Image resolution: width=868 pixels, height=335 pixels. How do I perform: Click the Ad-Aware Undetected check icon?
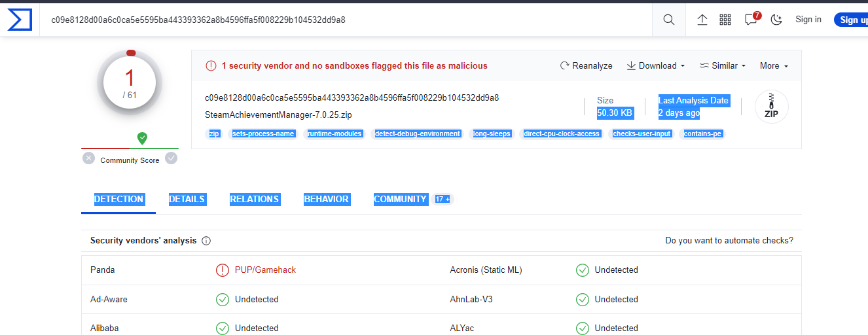pos(223,299)
